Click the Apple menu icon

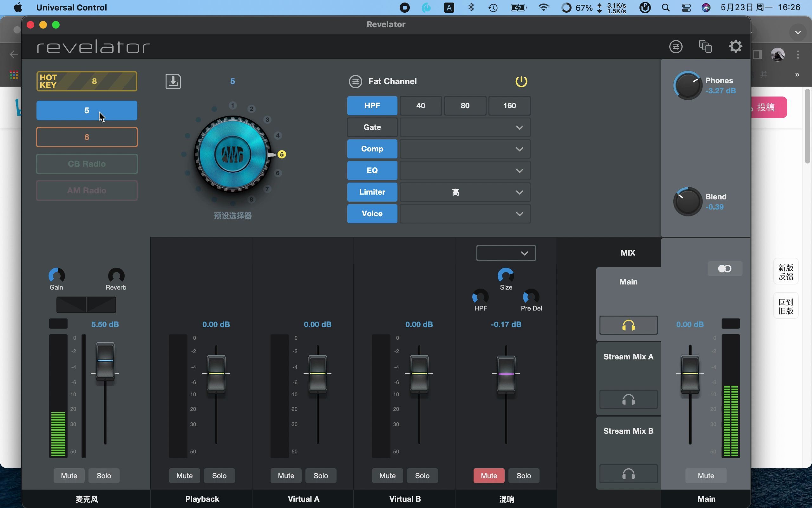pyautogui.click(x=18, y=7)
